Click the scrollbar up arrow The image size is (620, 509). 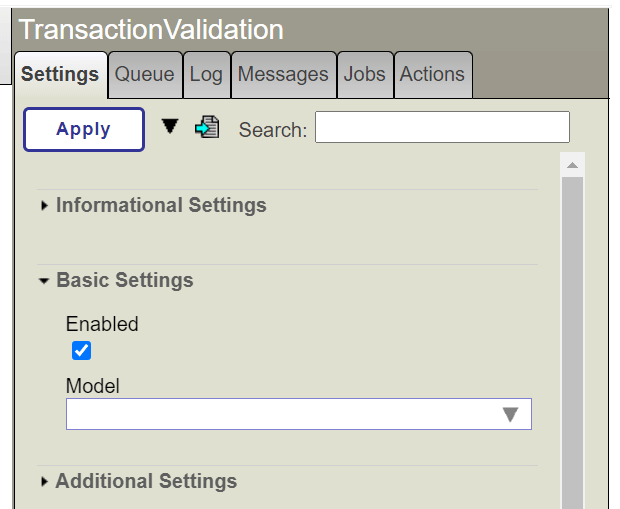click(x=572, y=165)
